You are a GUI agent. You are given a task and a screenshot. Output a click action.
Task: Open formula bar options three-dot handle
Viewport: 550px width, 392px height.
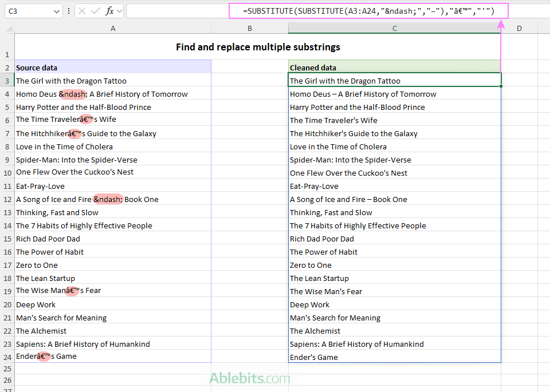69,11
